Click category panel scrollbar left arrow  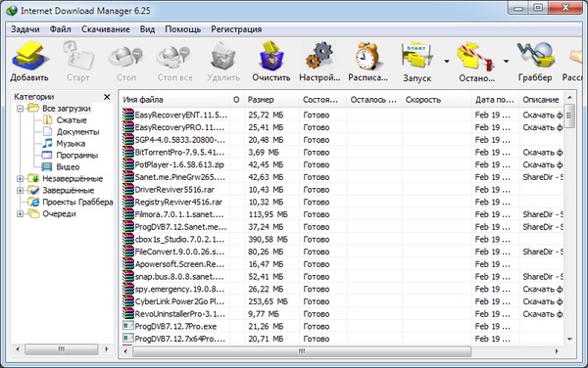click(x=18, y=348)
